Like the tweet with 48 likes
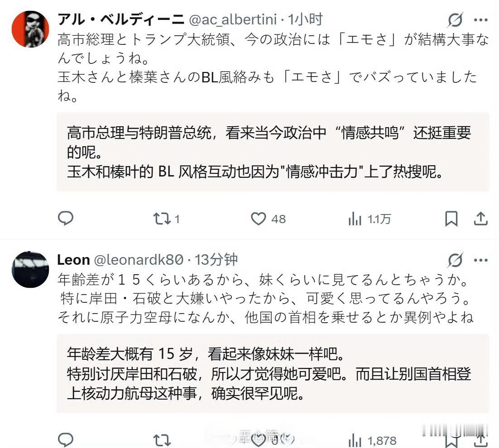The width and height of the screenshot is (499, 448). coord(268,219)
